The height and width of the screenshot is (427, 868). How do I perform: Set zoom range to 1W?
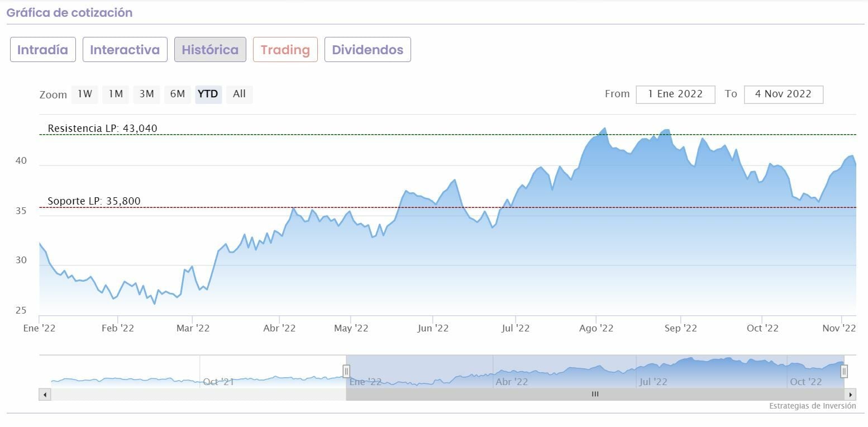pyautogui.click(x=85, y=94)
